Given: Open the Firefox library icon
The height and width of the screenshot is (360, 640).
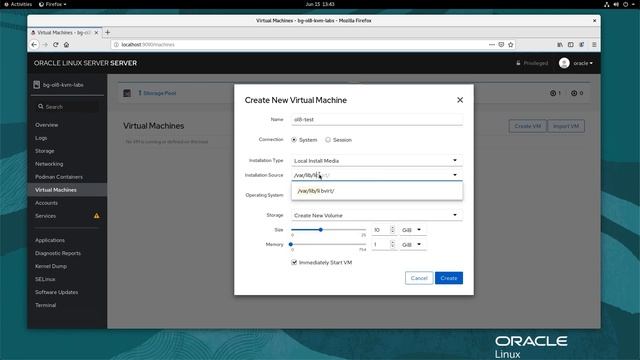Looking at the screenshot, I should [560, 44].
